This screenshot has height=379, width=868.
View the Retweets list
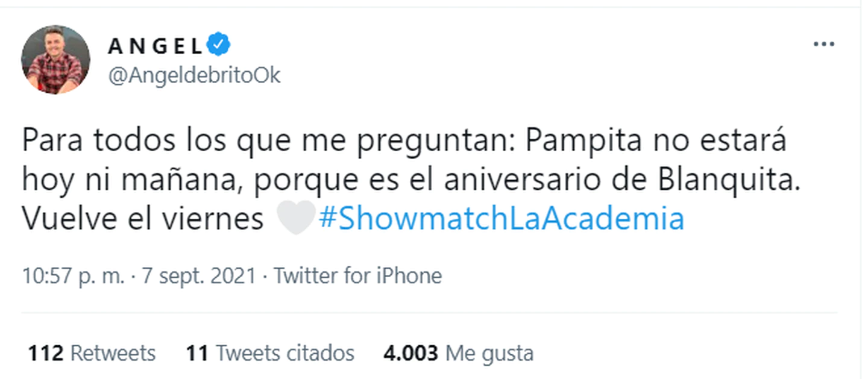tap(92, 352)
